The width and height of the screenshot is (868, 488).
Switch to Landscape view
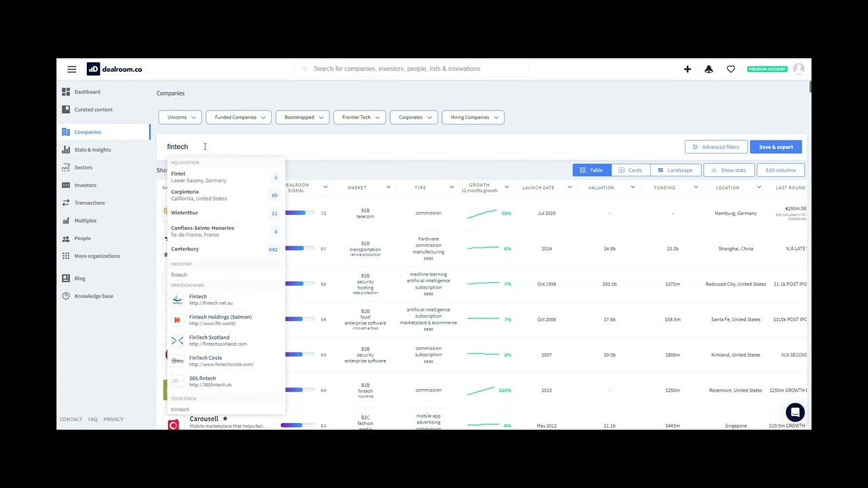(x=675, y=170)
